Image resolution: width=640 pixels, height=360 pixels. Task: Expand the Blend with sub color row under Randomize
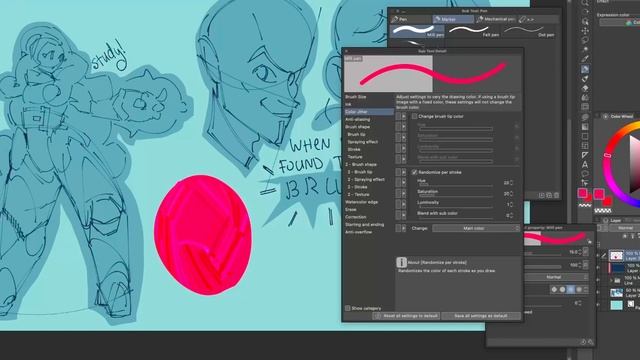(403, 215)
